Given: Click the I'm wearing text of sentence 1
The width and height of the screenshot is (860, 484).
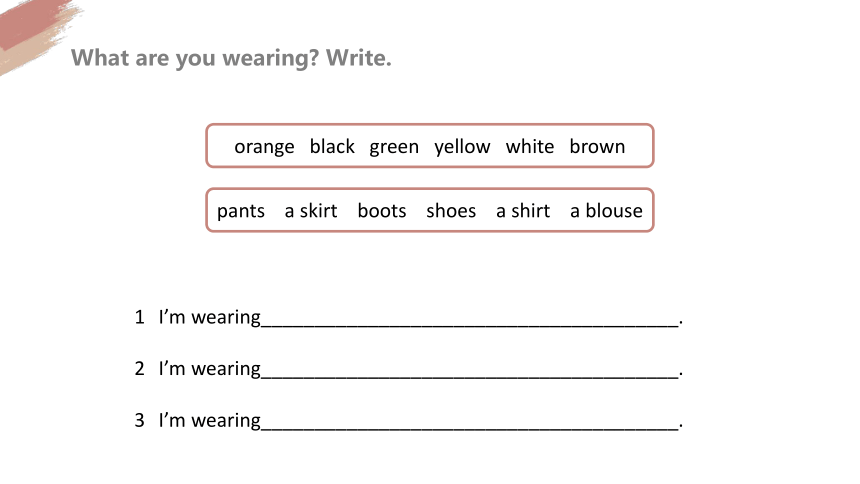Looking at the screenshot, I should [210, 318].
